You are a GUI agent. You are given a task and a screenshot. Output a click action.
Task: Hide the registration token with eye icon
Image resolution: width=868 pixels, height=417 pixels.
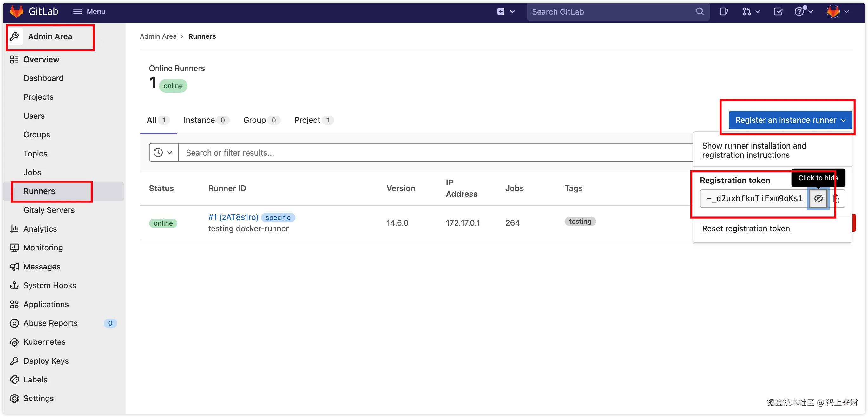tap(818, 198)
